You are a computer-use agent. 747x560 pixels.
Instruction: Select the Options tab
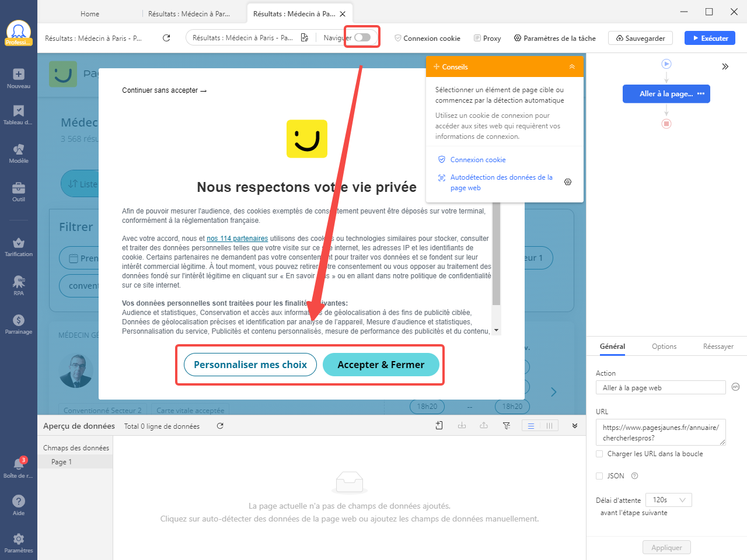(664, 346)
